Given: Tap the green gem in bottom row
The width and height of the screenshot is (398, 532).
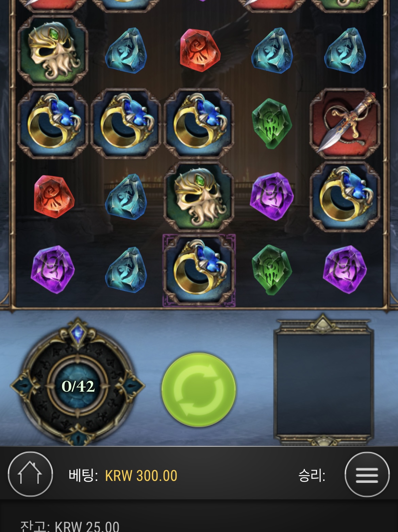Looking at the screenshot, I should point(271,270).
